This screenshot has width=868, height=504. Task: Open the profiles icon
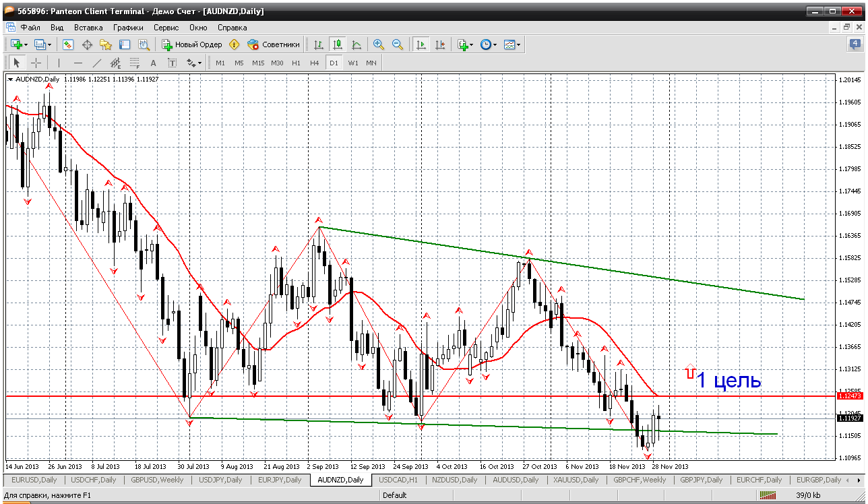coord(40,44)
